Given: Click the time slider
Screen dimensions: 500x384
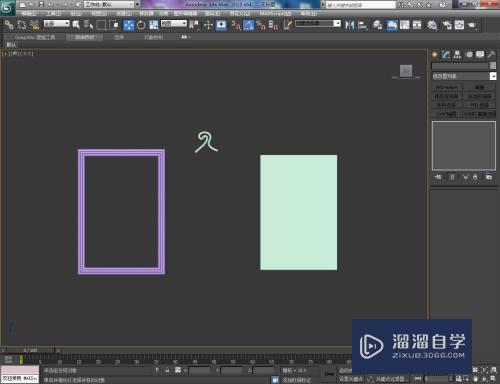Looking at the screenshot, I should tap(31, 350).
